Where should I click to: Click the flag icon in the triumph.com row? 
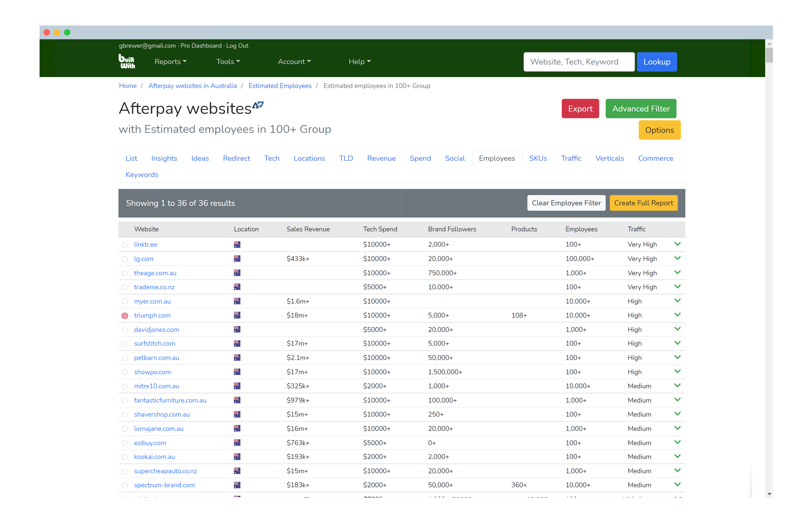(237, 315)
